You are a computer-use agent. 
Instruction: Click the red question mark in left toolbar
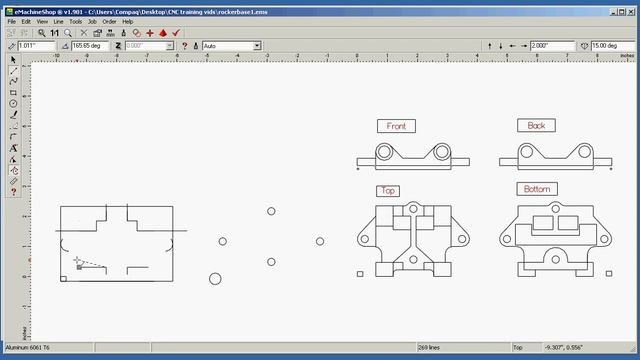[13, 192]
